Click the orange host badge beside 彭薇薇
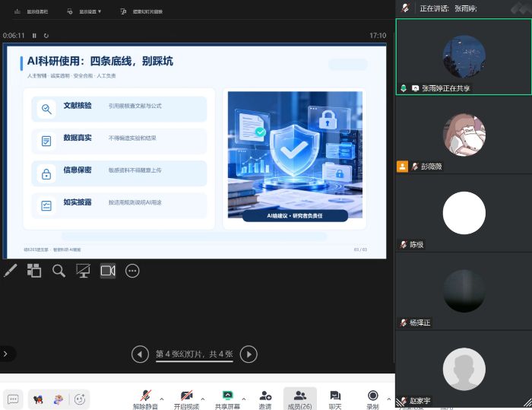Screen dimensions: 532x410 click(402, 167)
